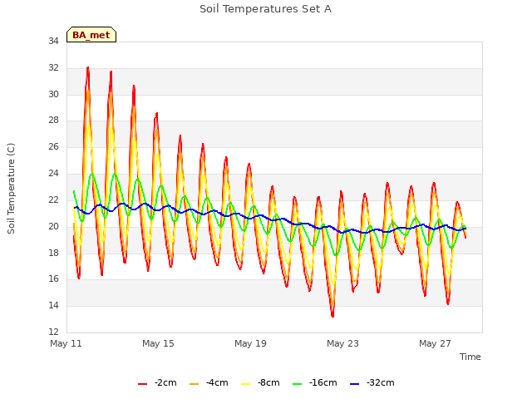Click the May 19 x-axis tick label

click(250, 343)
